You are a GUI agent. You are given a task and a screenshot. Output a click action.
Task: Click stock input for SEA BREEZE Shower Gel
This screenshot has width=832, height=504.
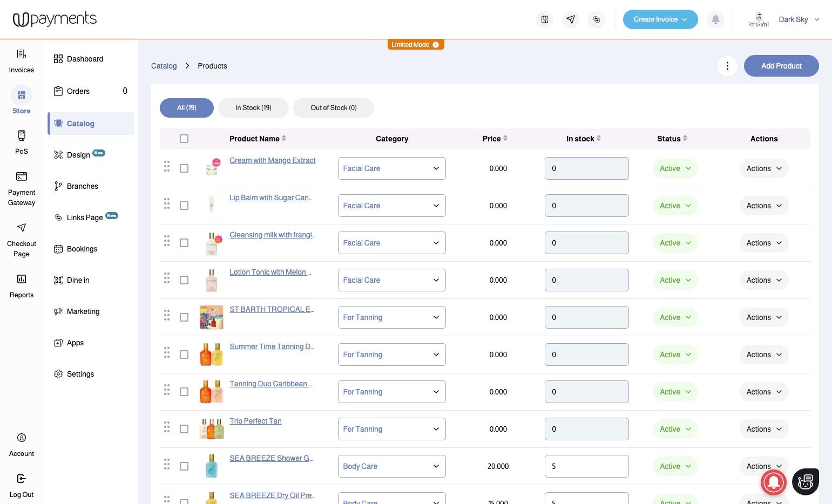tap(587, 466)
